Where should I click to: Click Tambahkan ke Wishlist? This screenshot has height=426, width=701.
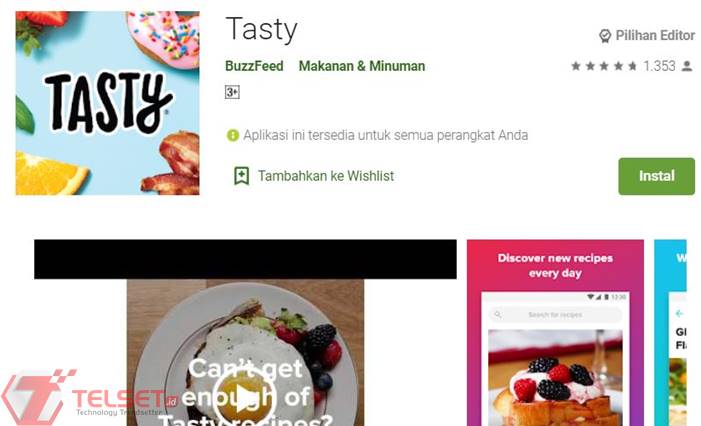pyautogui.click(x=326, y=176)
